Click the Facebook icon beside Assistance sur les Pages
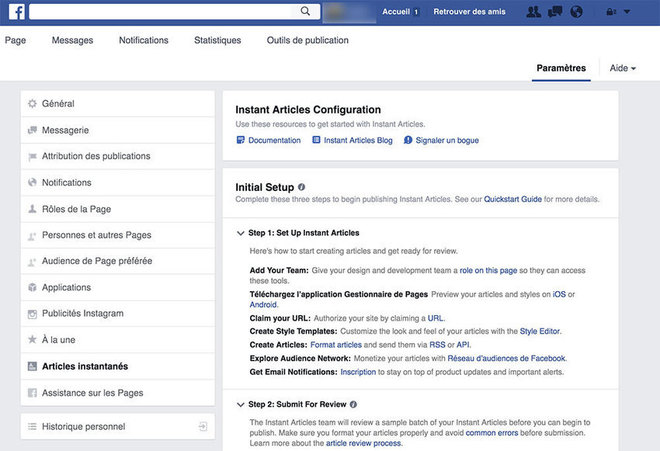This screenshot has height=451, width=660. pos(32,393)
